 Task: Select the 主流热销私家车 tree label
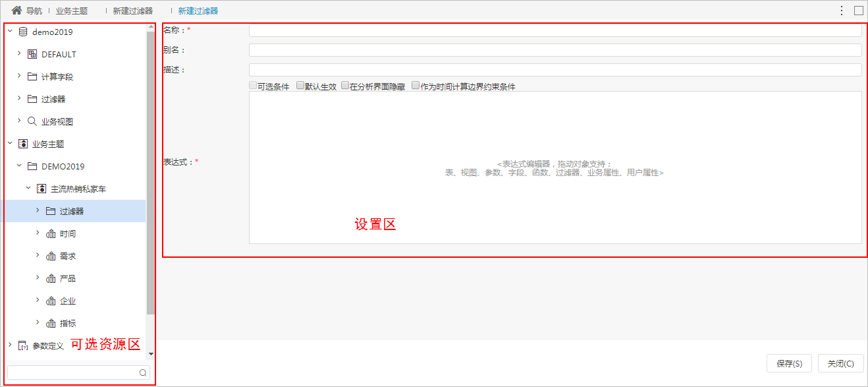(x=78, y=189)
